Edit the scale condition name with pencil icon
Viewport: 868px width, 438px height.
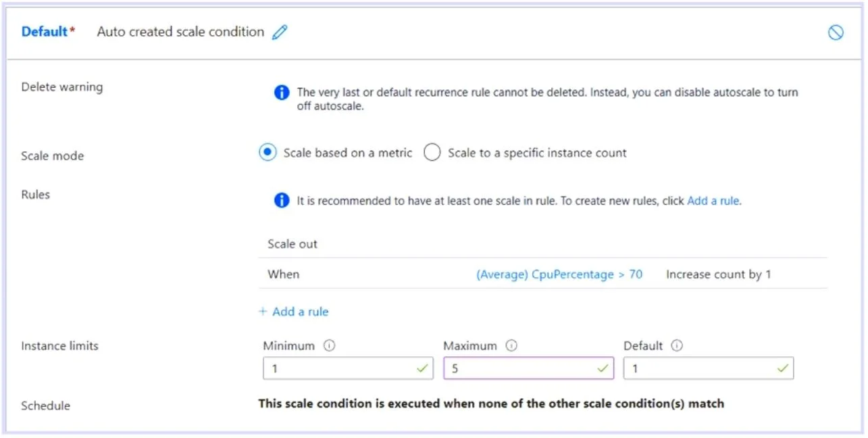tap(280, 32)
